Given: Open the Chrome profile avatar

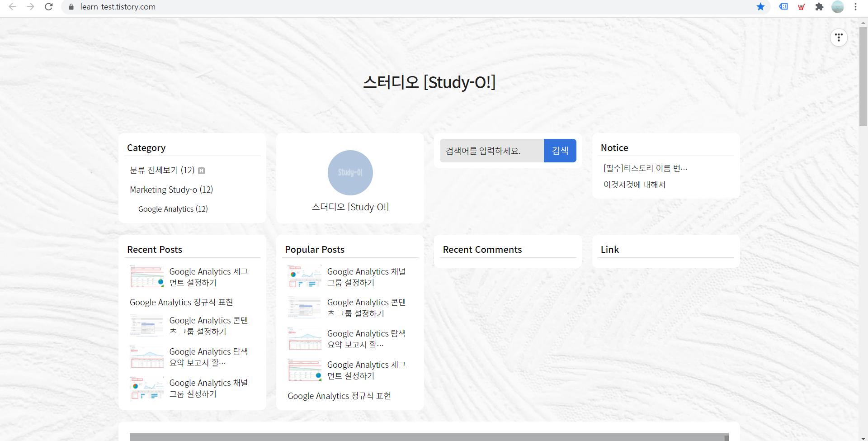Looking at the screenshot, I should (x=838, y=7).
